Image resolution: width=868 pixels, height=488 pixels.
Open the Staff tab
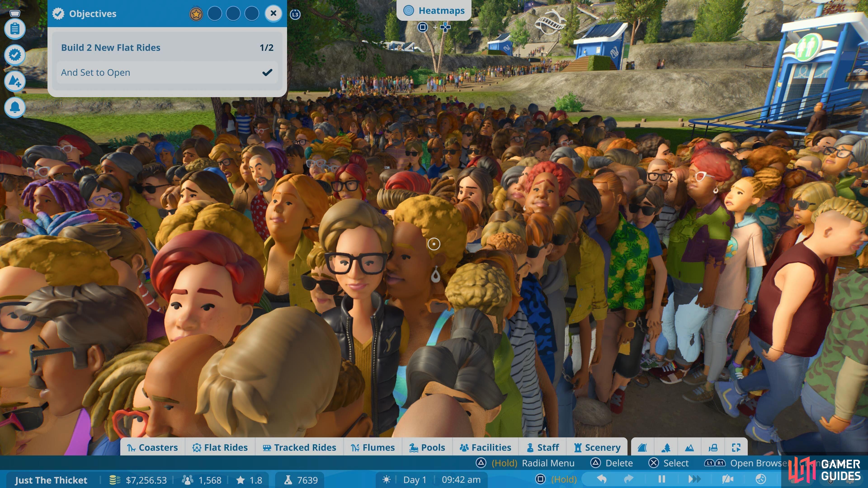coord(543,447)
